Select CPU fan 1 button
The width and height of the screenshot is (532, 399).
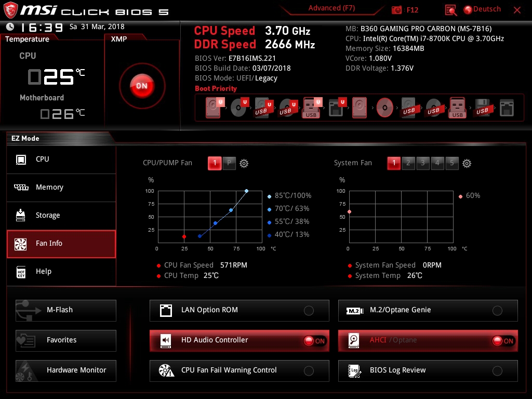point(215,163)
